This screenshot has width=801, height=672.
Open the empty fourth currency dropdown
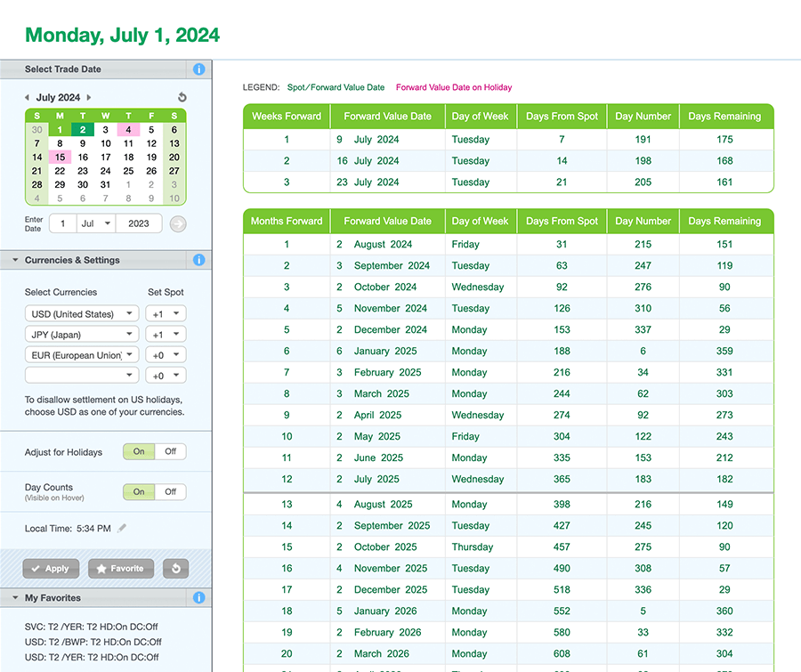82,376
